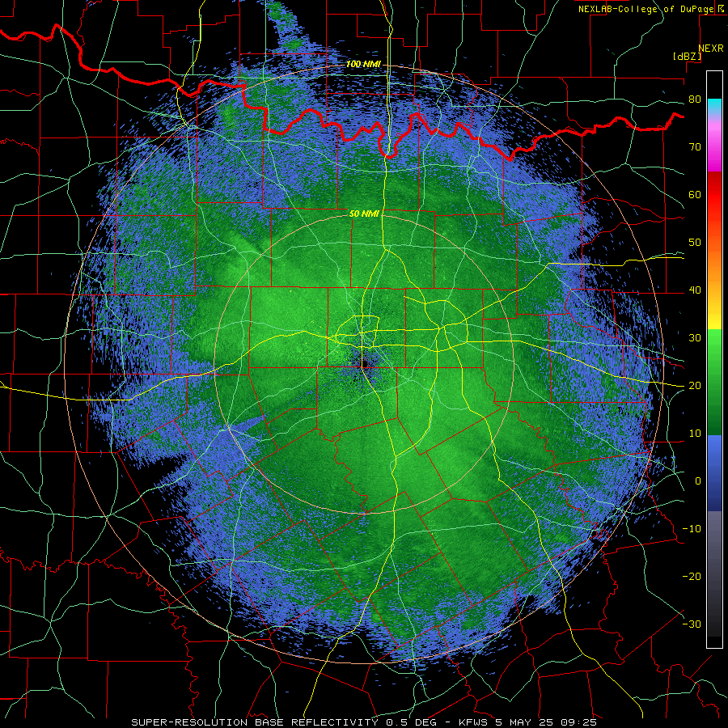Click the -10 value on the dBZ scale

(x=692, y=528)
